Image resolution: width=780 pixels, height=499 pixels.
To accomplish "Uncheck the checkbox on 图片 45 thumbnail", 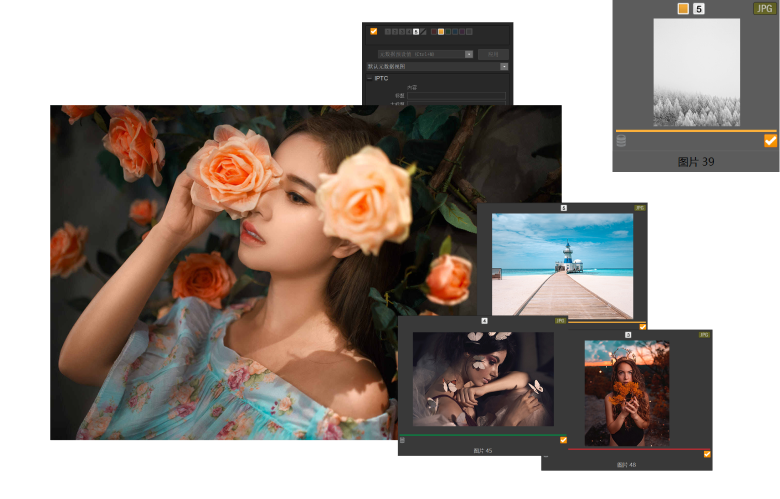I will tap(563, 440).
